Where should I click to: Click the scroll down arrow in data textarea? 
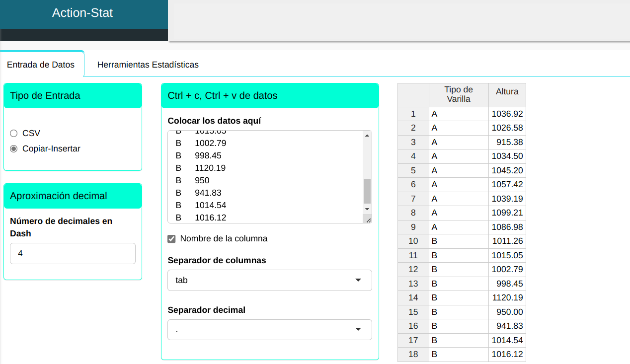(x=367, y=209)
